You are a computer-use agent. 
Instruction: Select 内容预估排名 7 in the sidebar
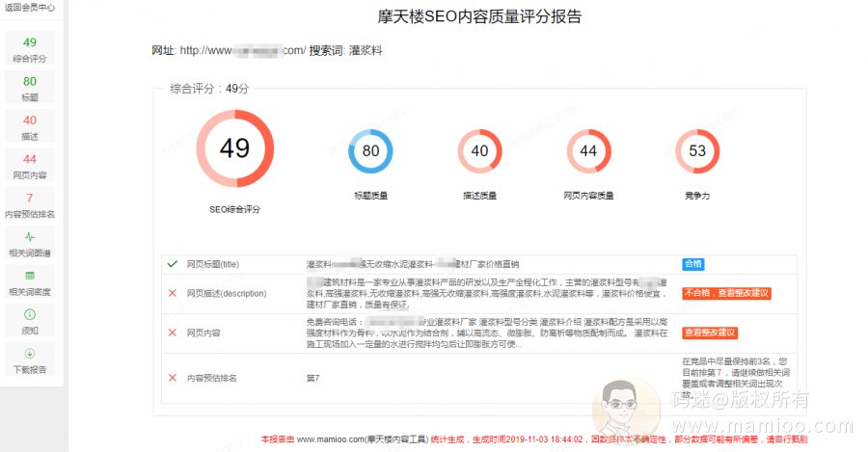coord(29,205)
